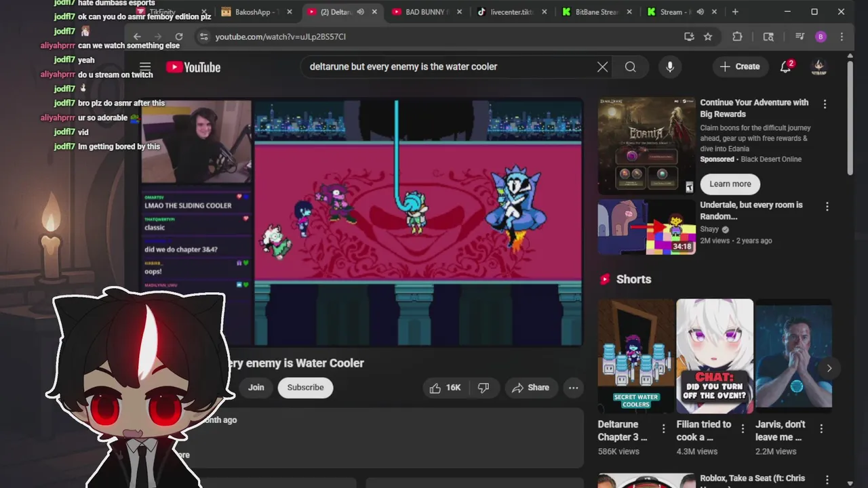Show next shorts with right chevron
Screen dimensions: 868x488
pyautogui.click(x=829, y=368)
